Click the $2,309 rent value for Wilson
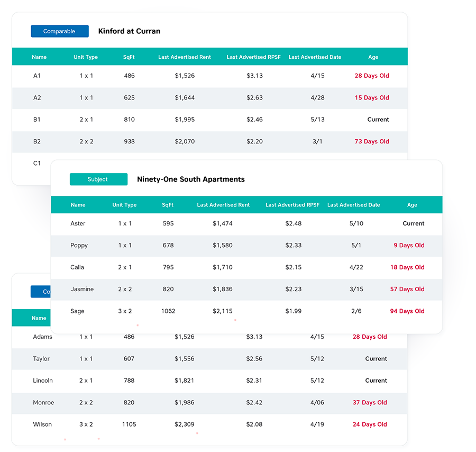The width and height of the screenshot is (476, 452). [x=185, y=424]
